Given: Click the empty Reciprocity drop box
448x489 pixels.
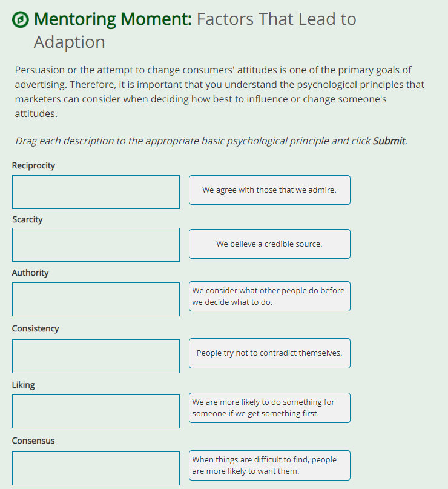Looking at the screenshot, I should point(96,191).
